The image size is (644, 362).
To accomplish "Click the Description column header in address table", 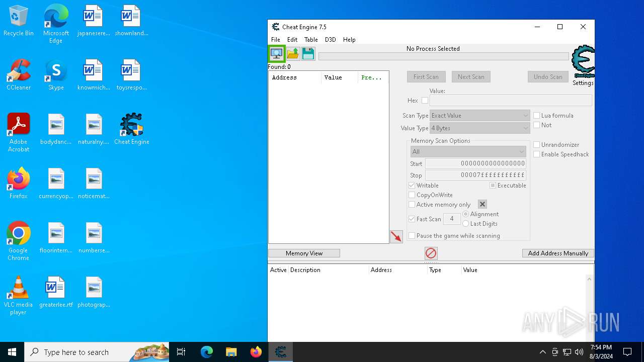I will coord(329,270).
